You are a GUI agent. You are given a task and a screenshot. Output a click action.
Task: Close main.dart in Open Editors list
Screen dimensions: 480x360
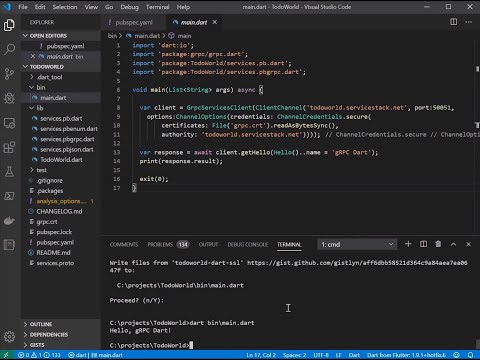33,56
